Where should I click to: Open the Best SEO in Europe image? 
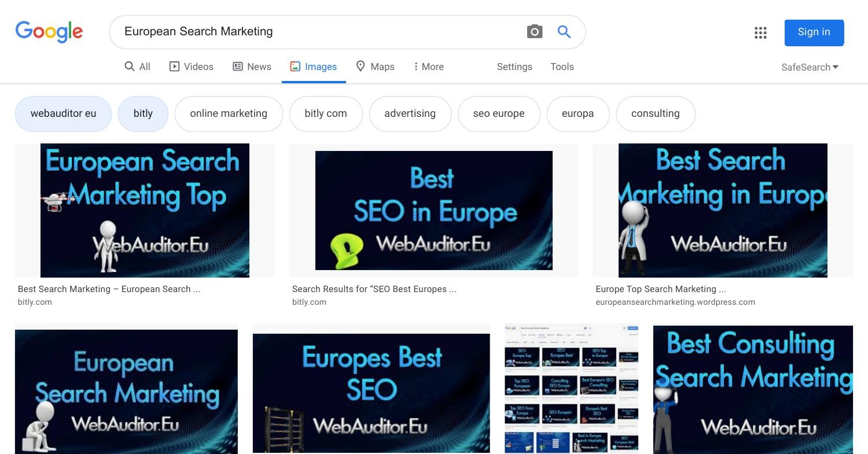(433, 211)
